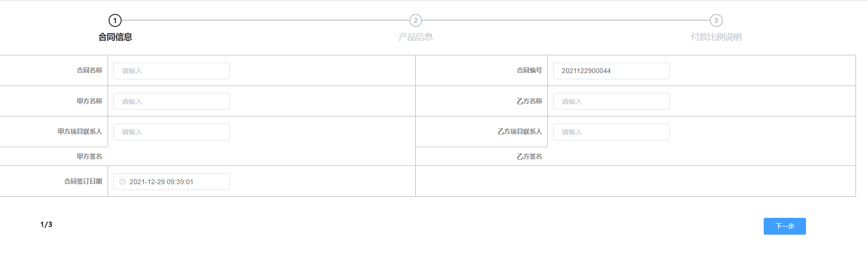This screenshot has width=868, height=264.
Task: Focus the 甲方名称 text box
Action: click(172, 101)
